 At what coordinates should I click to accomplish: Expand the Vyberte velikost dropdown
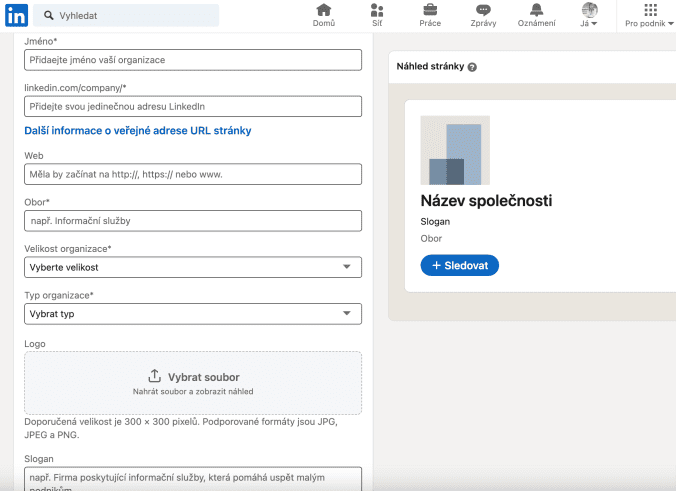193,267
